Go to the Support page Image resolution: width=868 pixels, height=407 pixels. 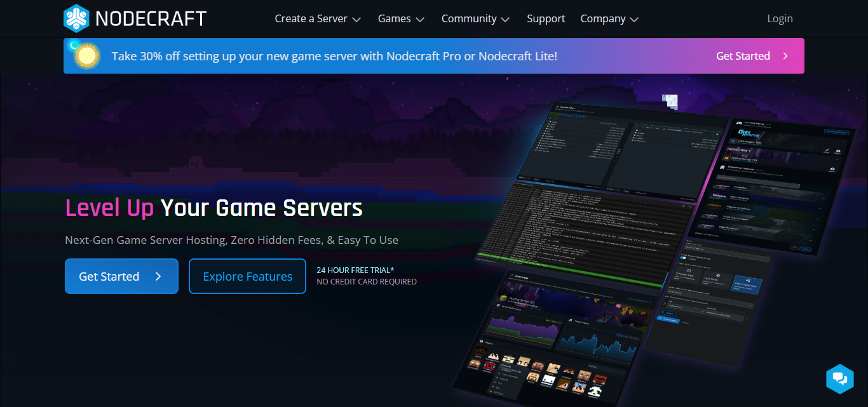(546, 18)
